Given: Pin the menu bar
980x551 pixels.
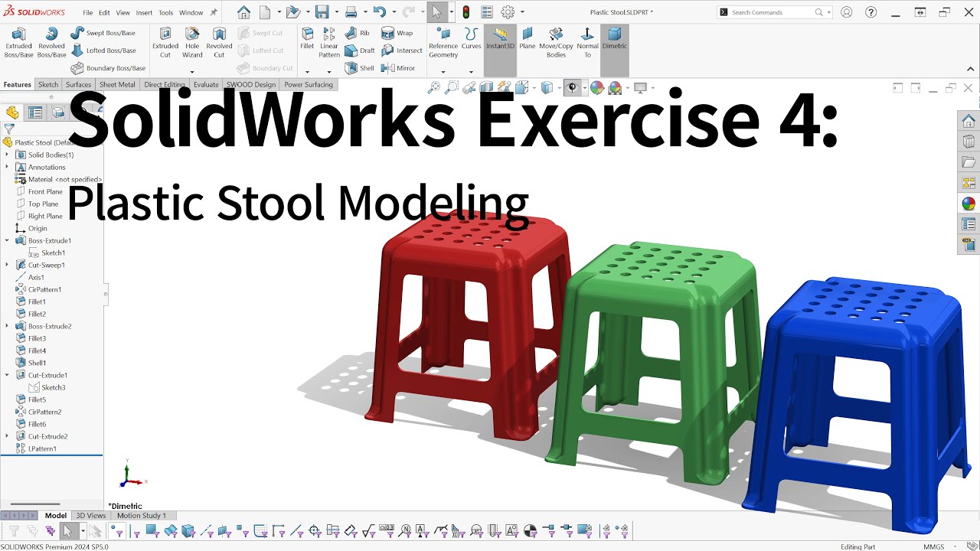Looking at the screenshot, I should [x=214, y=12].
